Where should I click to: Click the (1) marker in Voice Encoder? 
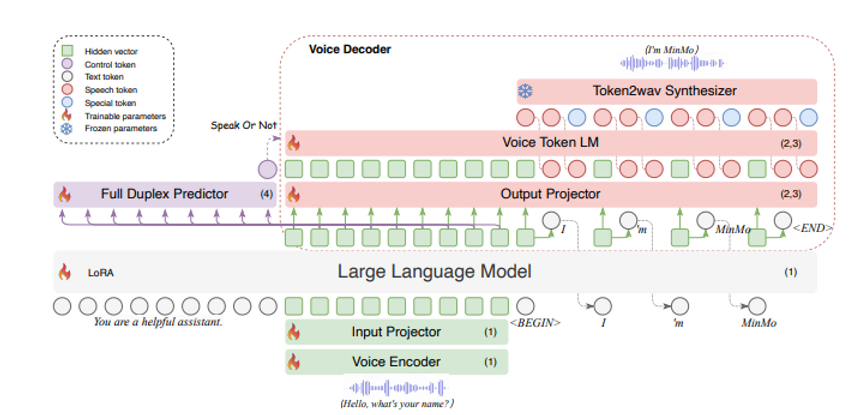[490, 362]
